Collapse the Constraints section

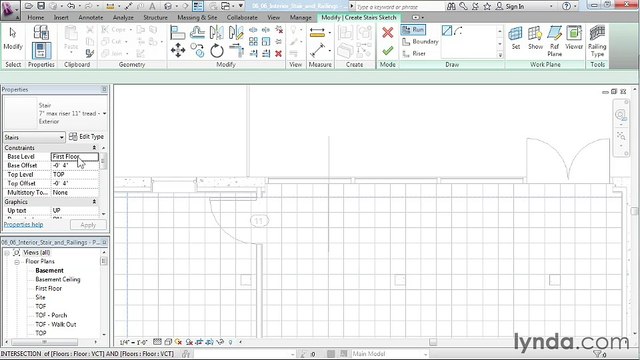coord(94,148)
